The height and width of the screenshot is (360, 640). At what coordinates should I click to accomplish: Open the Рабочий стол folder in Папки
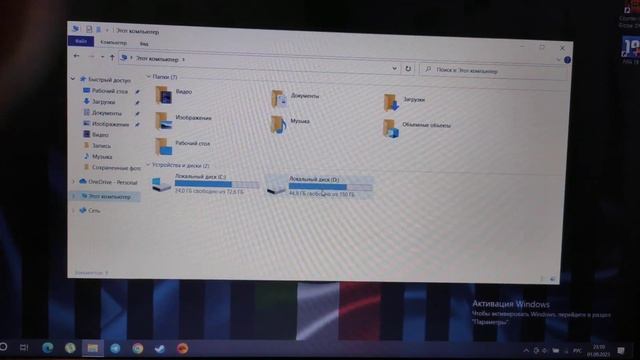(182, 146)
